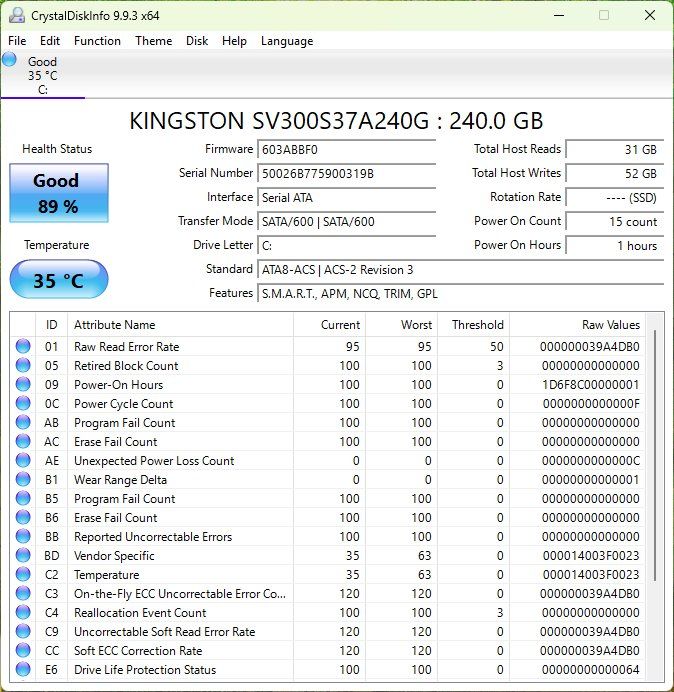The image size is (674, 692).
Task: Click the attribute list vertical scrollbar
Action: point(655,497)
